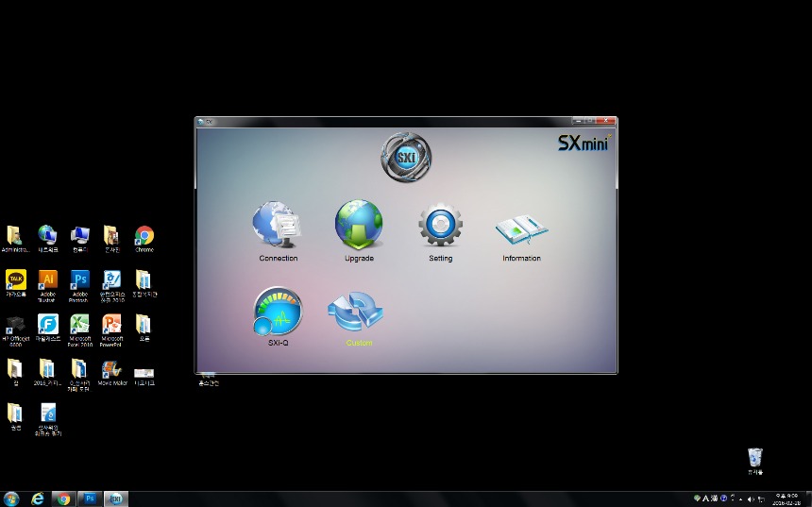
Task: Open the Custom arrows icon
Action: click(355, 311)
